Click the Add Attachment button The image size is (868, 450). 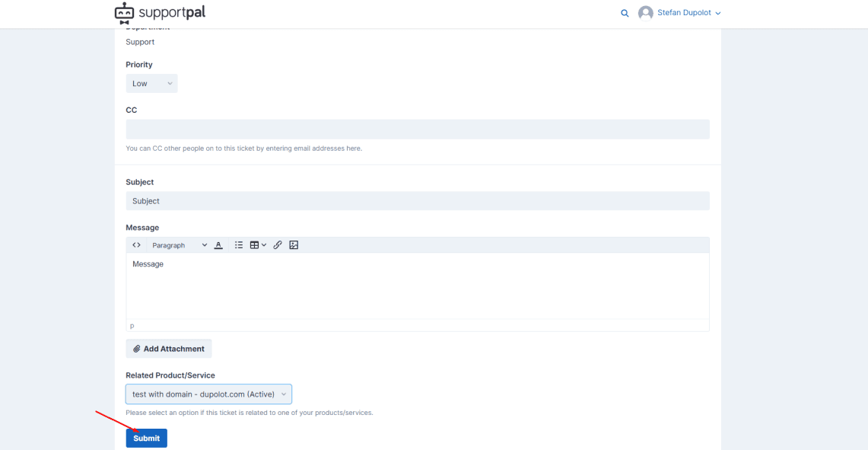[169, 349]
